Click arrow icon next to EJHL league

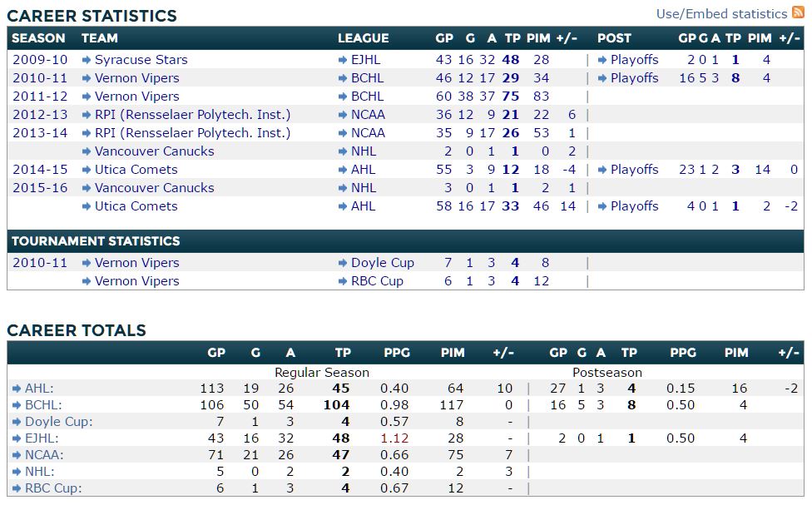click(x=343, y=60)
